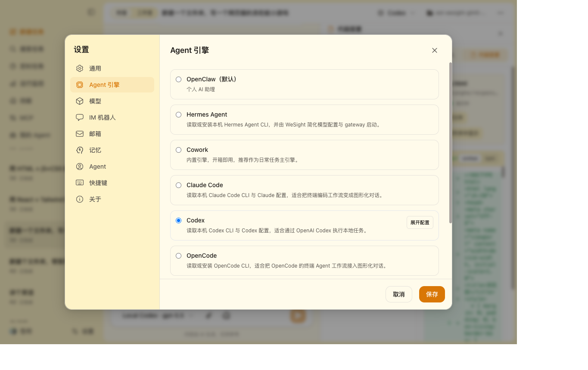Screen dimensions: 588x370
Task: Click the sidebar toggle icon in background window
Action: 91,12
